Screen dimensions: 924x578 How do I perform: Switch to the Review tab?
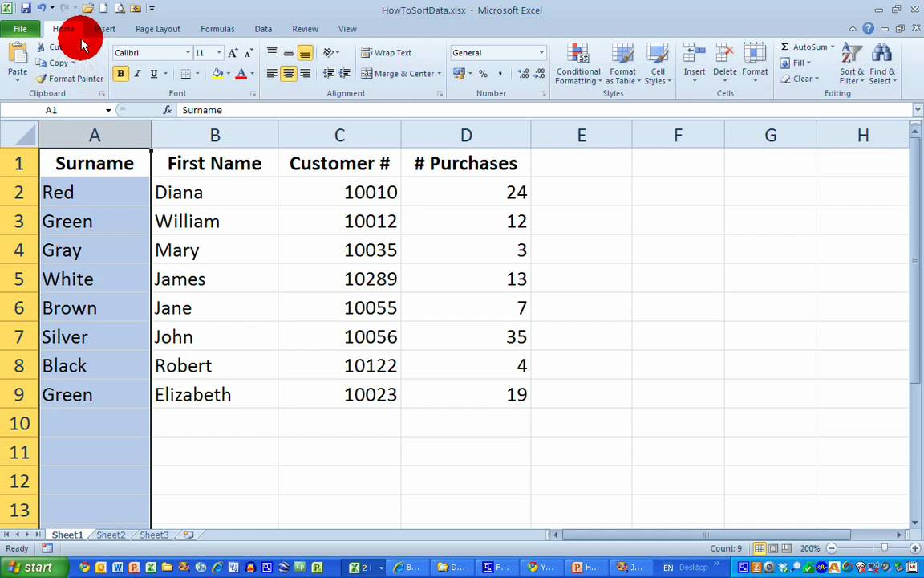click(x=306, y=28)
